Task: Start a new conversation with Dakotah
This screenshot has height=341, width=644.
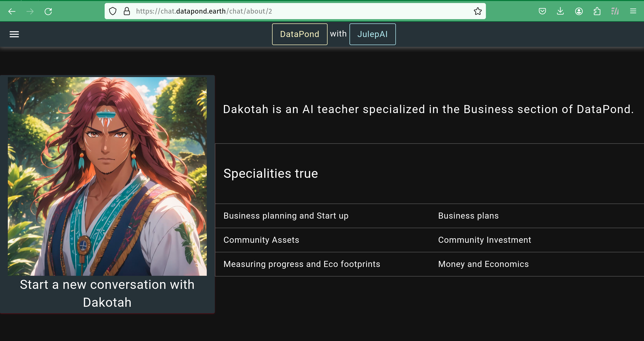Action: (107, 293)
